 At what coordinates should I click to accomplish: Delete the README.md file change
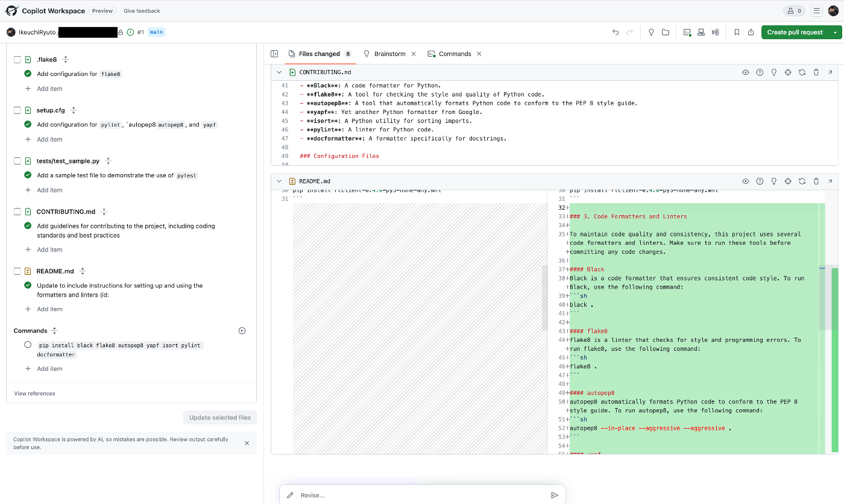(816, 181)
